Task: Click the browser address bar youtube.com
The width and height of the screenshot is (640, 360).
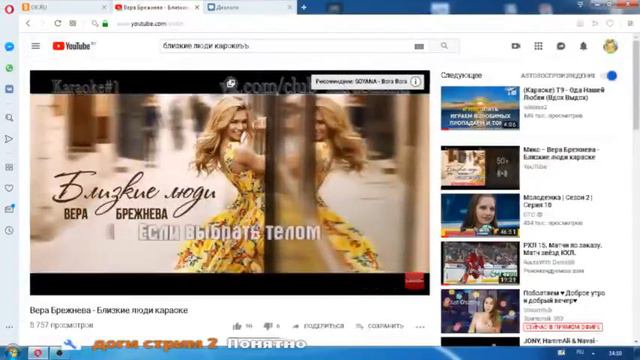Action: 149,24
